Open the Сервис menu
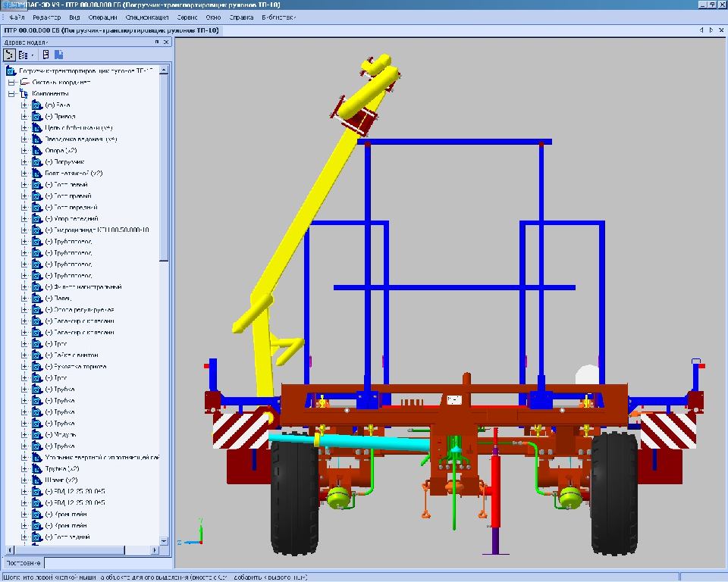The width and height of the screenshot is (728, 582). click(x=187, y=17)
